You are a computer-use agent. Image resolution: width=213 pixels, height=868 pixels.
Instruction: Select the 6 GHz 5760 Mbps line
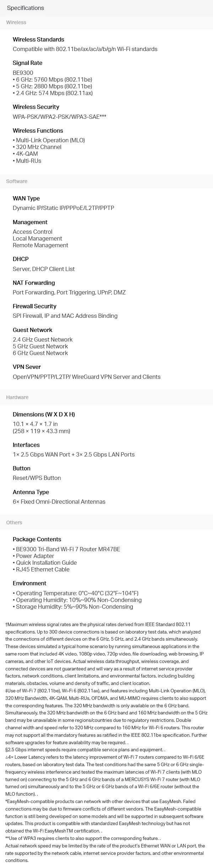coord(52,79)
